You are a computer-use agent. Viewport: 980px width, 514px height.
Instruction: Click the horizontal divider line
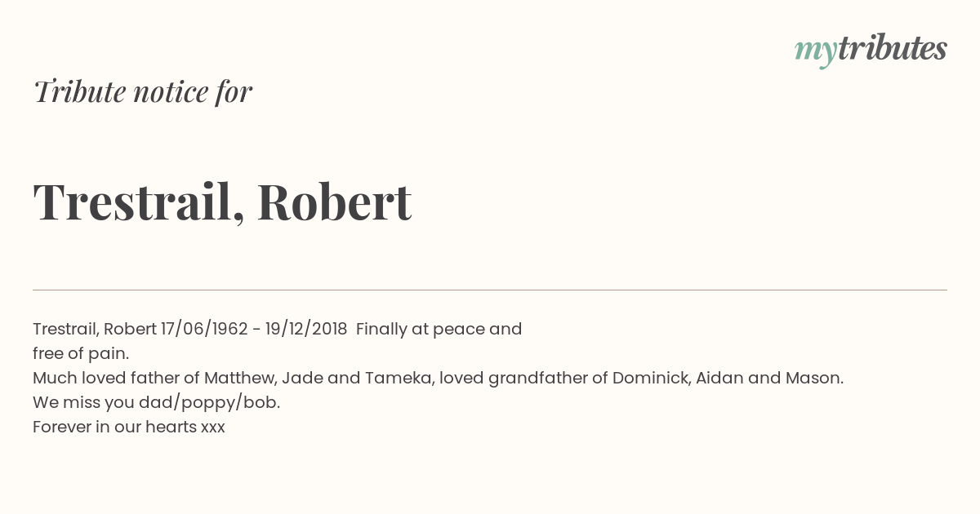coord(490,290)
